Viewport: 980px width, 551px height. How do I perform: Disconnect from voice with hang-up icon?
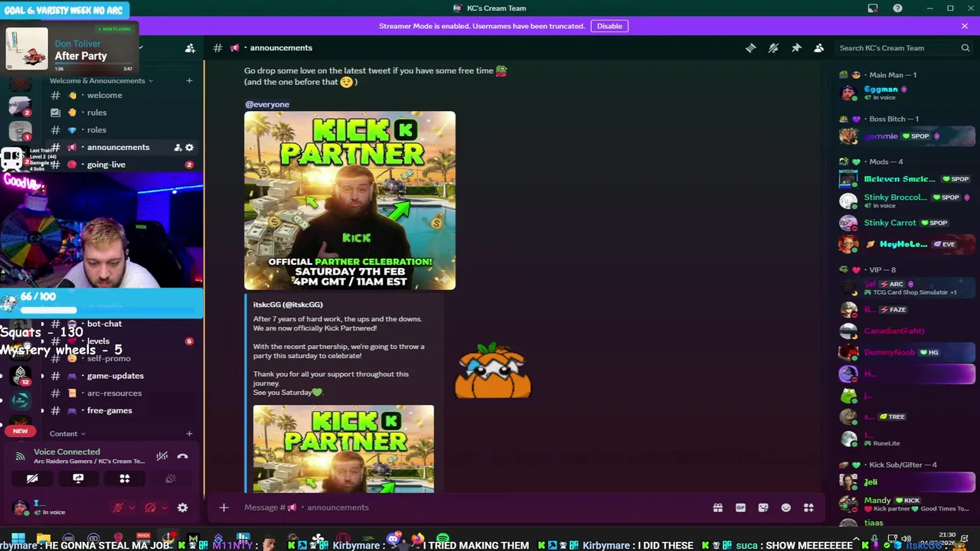[x=182, y=456]
